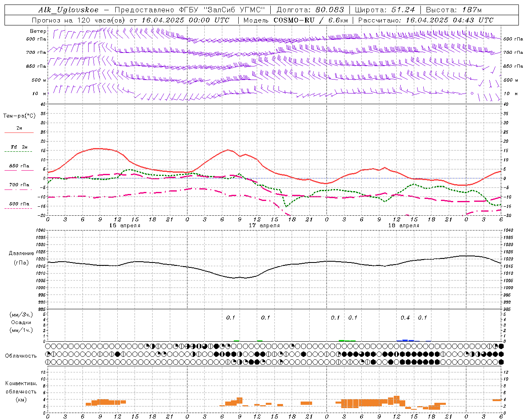Click the Конвективн. облачность label
The width and height of the screenshot is (525, 420).
[21, 388]
